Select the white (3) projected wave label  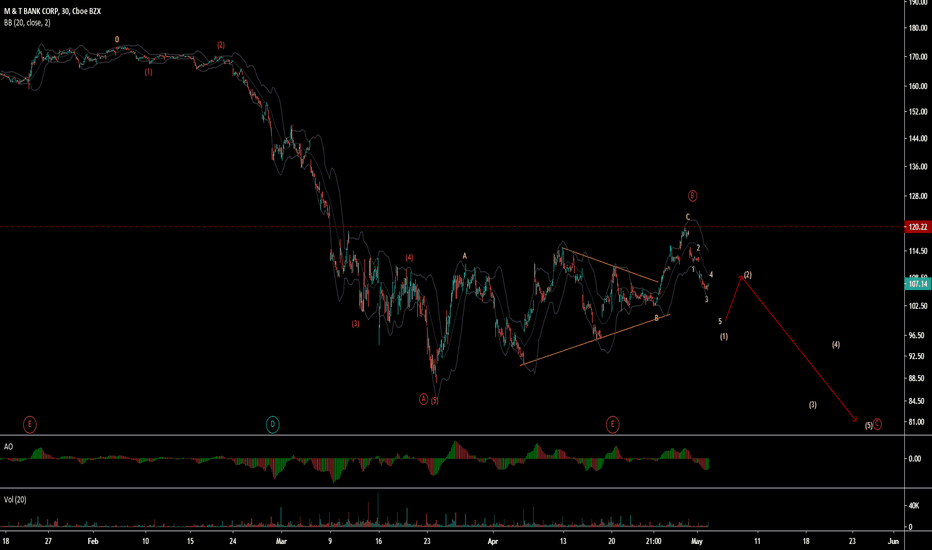click(x=813, y=405)
